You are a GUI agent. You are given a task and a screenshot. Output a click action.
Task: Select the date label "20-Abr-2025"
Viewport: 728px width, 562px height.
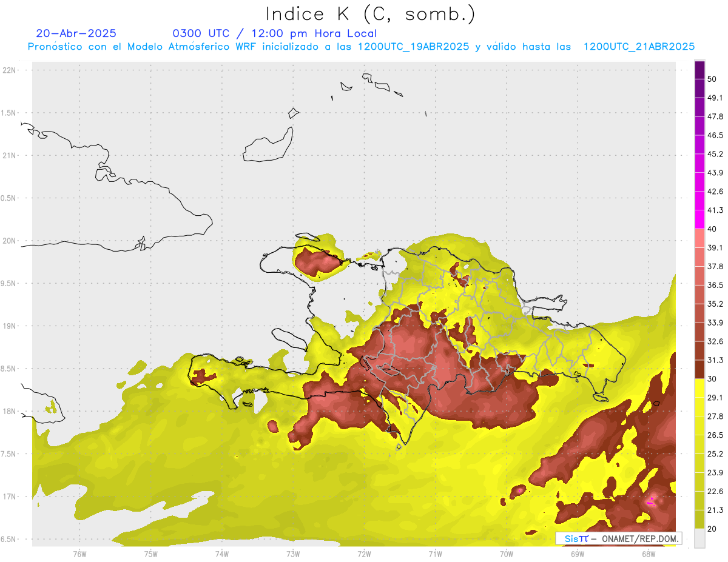[76, 33]
